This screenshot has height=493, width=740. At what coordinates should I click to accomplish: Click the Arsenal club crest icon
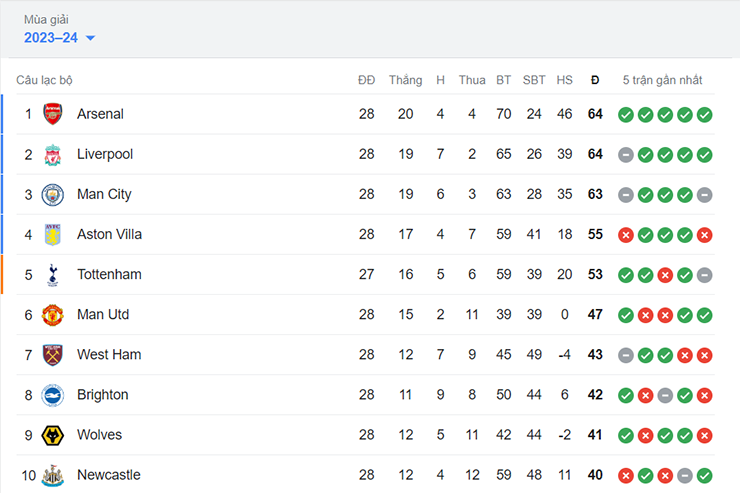tap(53, 114)
